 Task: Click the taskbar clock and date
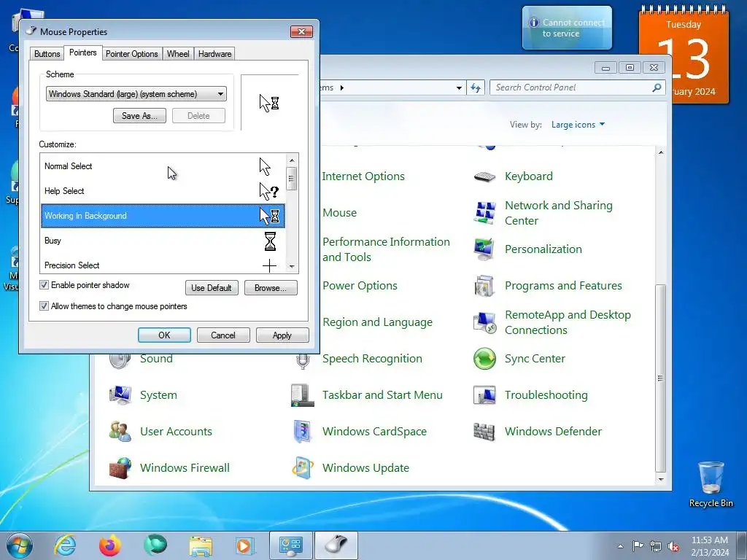(709, 546)
